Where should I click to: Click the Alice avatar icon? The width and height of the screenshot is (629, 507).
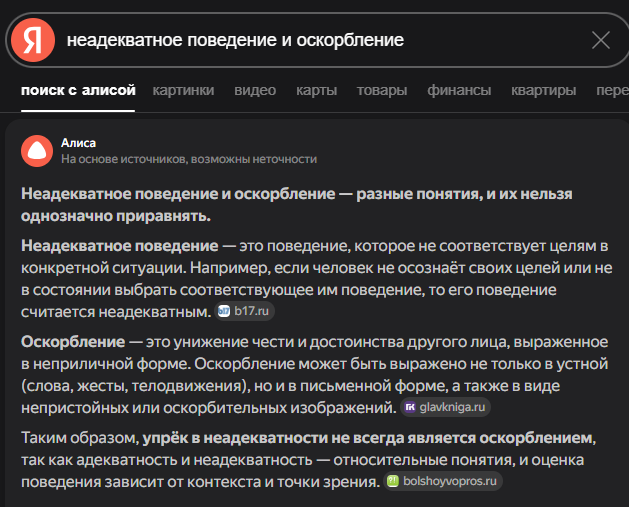click(x=37, y=151)
